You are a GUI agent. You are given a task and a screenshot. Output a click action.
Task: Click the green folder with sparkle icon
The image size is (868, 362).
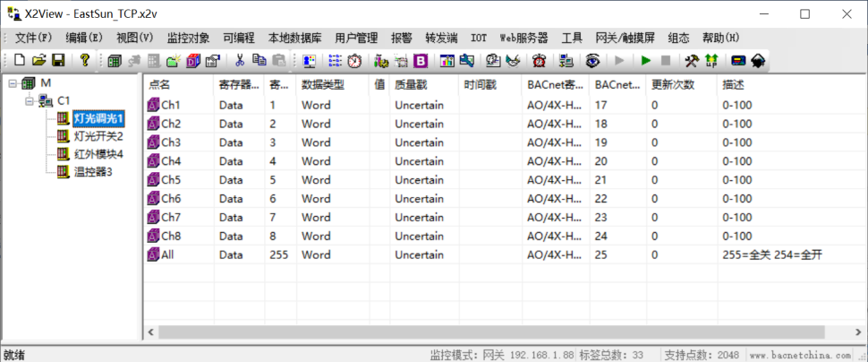[174, 60]
